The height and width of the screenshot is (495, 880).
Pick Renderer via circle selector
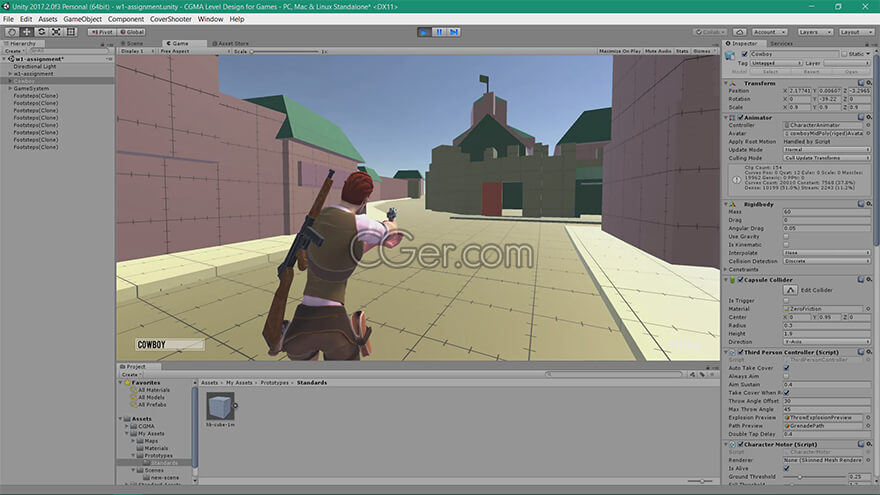point(868,460)
